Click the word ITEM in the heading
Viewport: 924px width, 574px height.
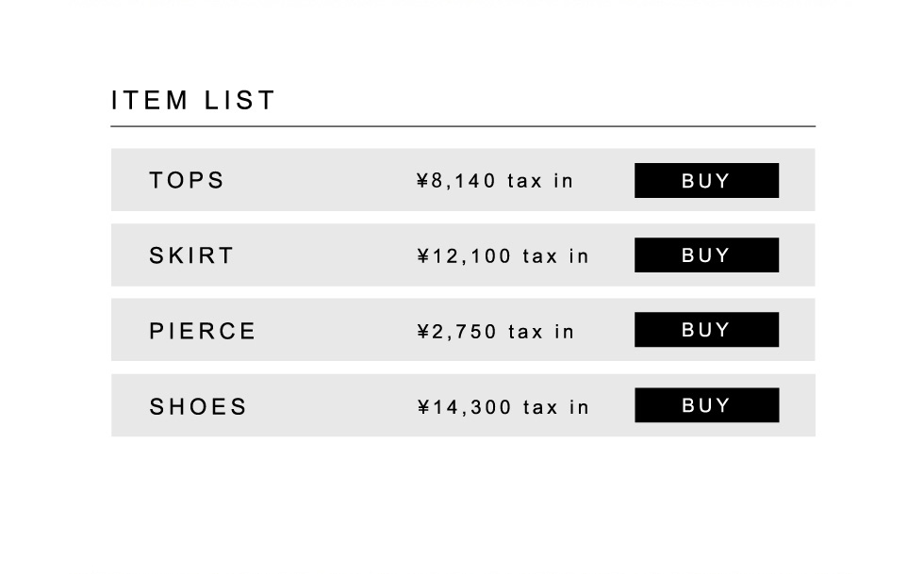coord(151,100)
